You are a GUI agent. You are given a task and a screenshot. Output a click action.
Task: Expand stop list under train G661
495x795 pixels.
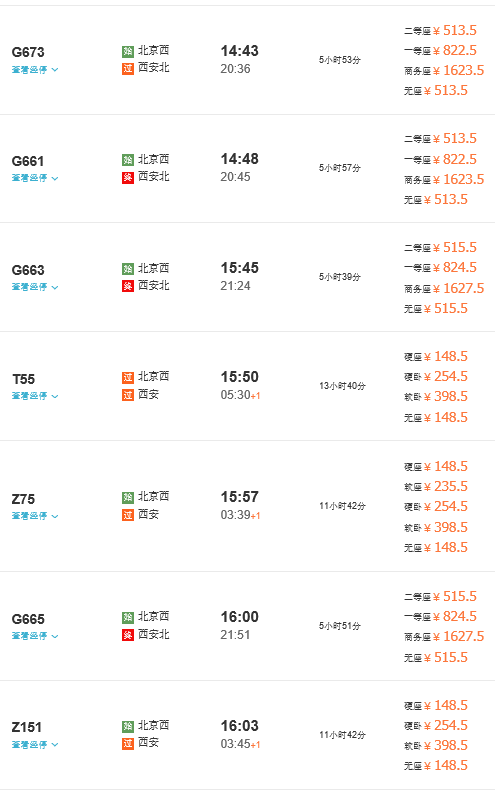point(35,178)
